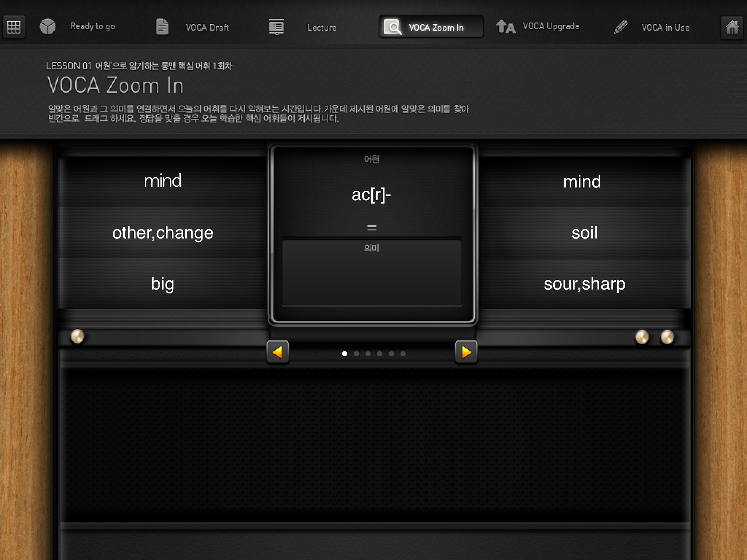Click the Ready to go cube icon

tap(48, 26)
